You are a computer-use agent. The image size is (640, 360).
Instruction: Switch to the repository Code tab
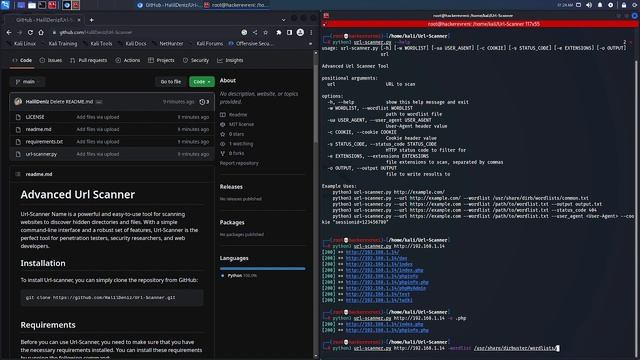(x=22, y=60)
